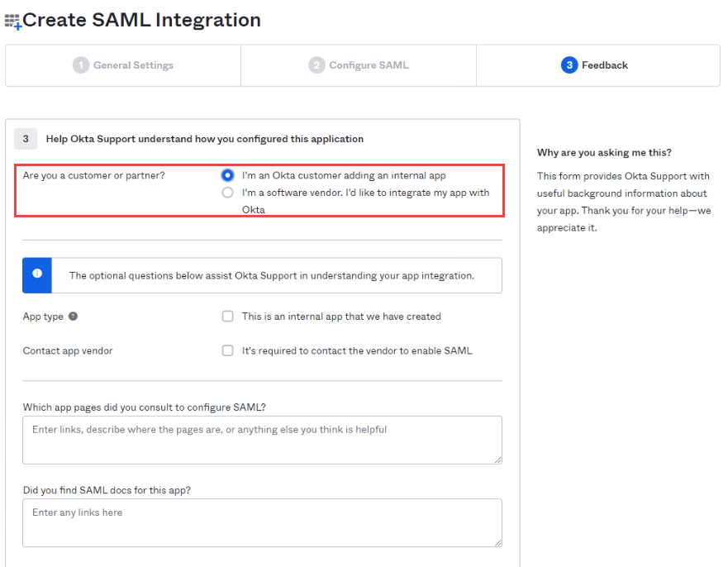
Task: Click the section number 3 badge
Action: pyautogui.click(x=25, y=139)
